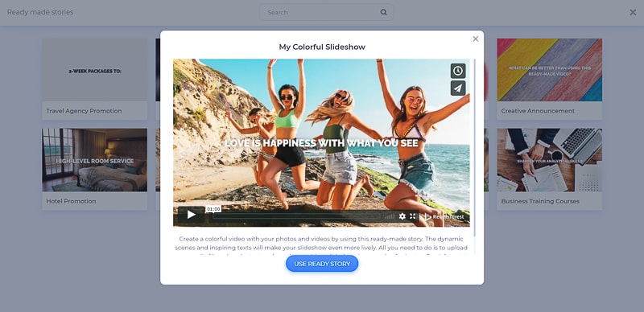The width and height of the screenshot is (644, 312).
Task: Click the Renderforest logo on video
Action: (445, 217)
